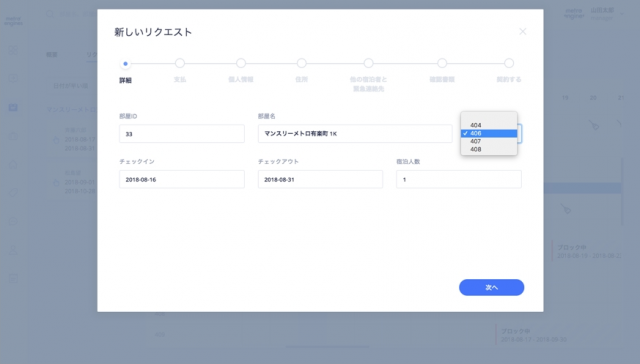Viewport: 640px width, 364px height.
Task: Go to the 住所 step circle
Action: point(302,63)
